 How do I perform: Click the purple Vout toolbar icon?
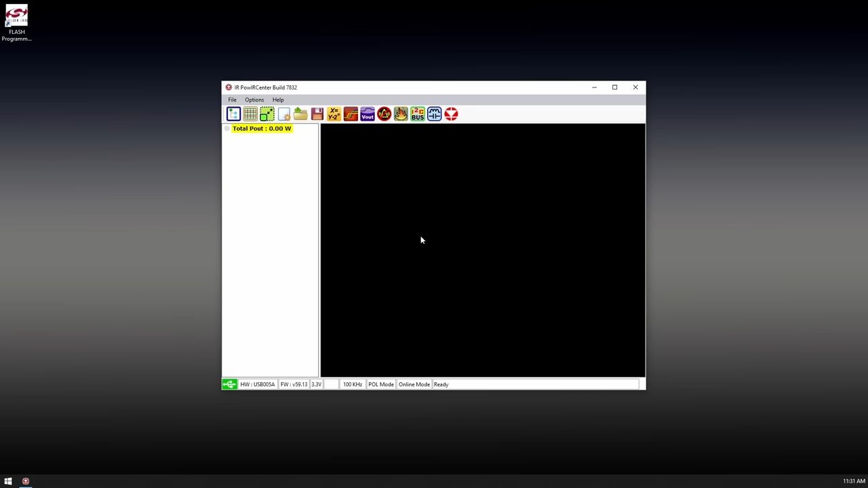coord(368,114)
